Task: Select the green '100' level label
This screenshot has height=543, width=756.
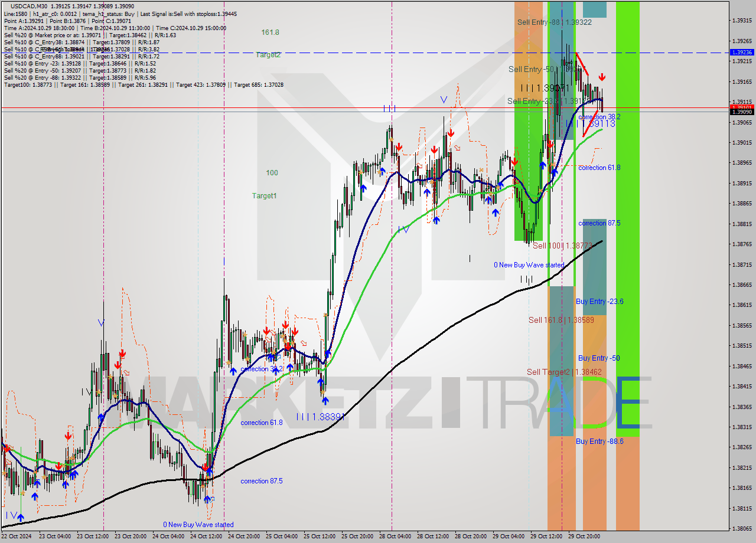Action: point(272,173)
